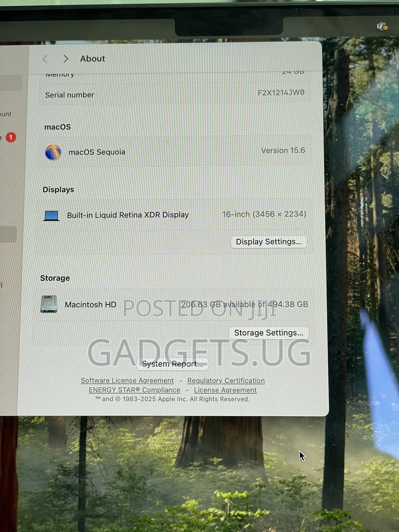This screenshot has width=399, height=532.
Task: Click the Apple copyright notice text
Action: (x=172, y=399)
